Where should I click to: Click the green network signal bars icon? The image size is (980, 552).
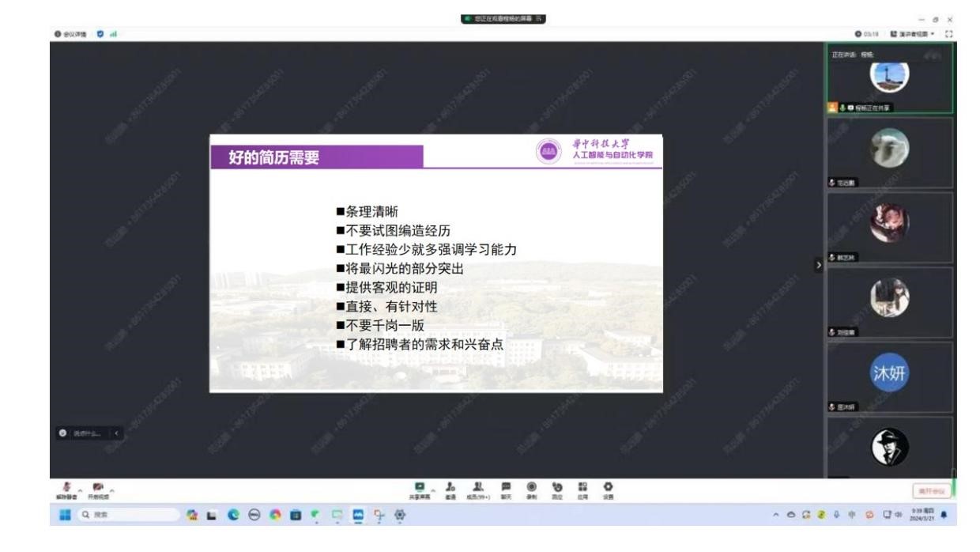click(113, 33)
